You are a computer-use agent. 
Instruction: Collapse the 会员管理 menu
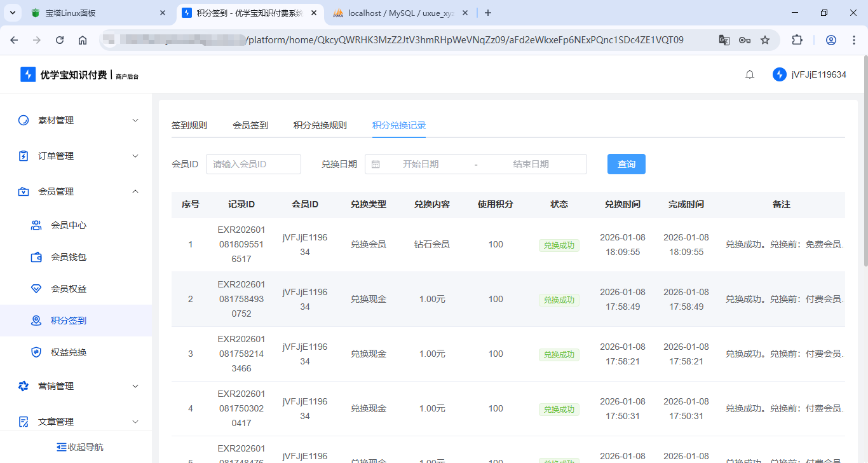pyautogui.click(x=76, y=191)
